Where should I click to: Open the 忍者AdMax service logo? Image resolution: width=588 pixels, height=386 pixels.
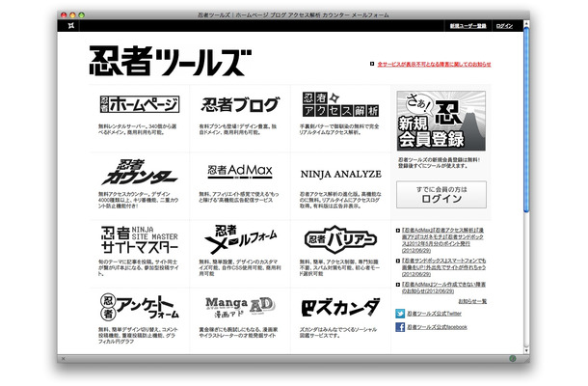(x=240, y=171)
